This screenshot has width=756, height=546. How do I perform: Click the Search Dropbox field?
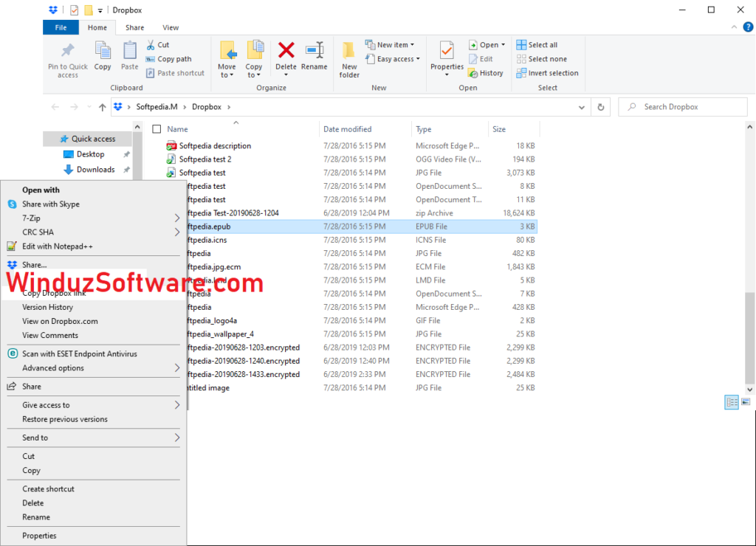click(x=683, y=107)
